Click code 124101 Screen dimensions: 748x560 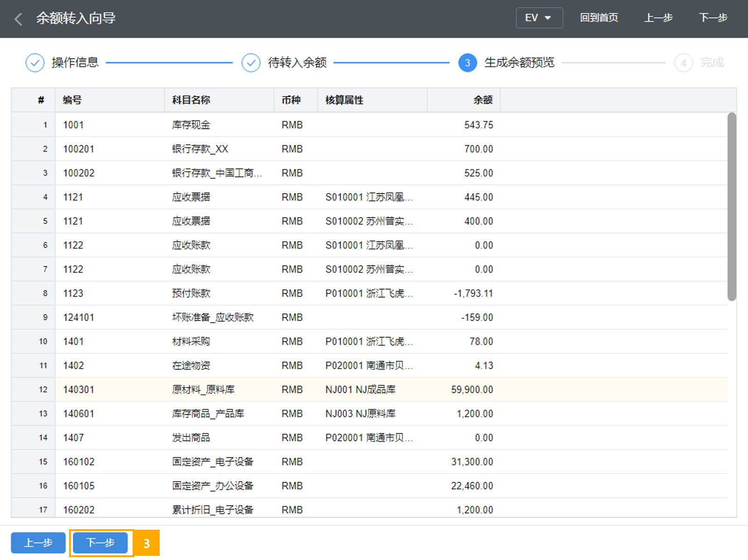(x=79, y=317)
